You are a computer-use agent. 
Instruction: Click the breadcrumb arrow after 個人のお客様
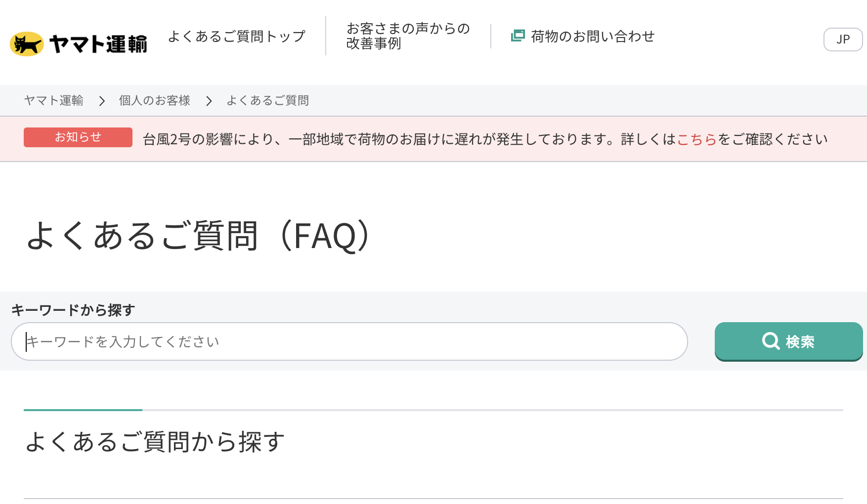[209, 101]
